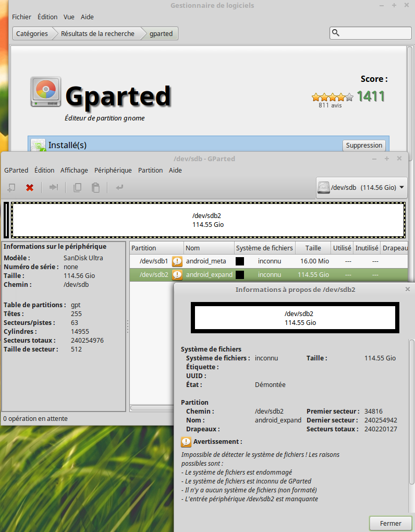Click the SanDisk Ultra model value
Viewport: 415px width, 532px height.
click(x=83, y=258)
